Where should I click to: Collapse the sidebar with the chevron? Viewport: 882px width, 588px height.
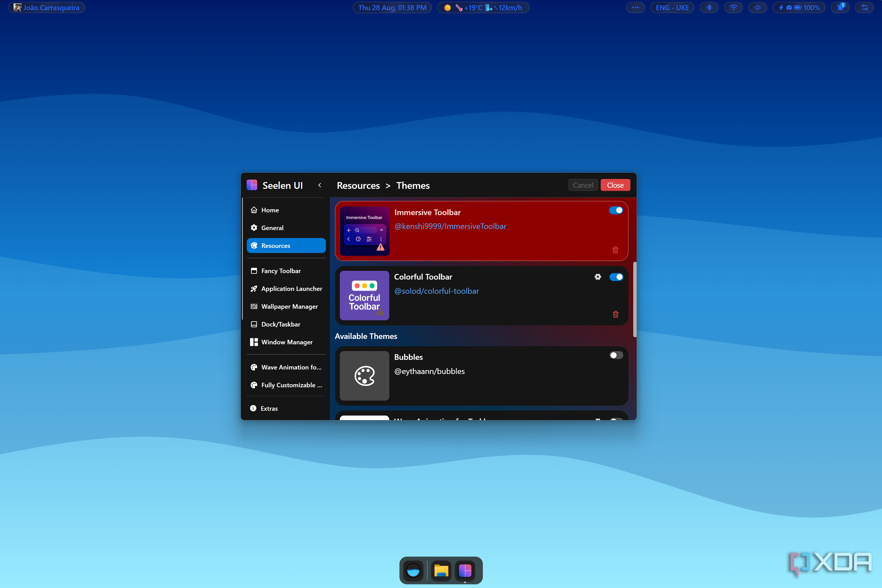(x=319, y=185)
